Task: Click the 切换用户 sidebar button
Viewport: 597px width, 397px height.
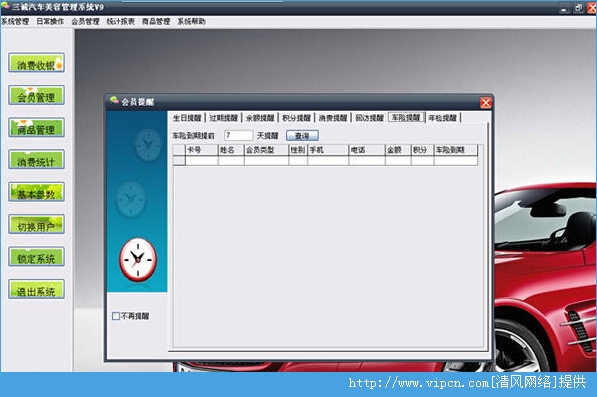Action: (x=36, y=224)
